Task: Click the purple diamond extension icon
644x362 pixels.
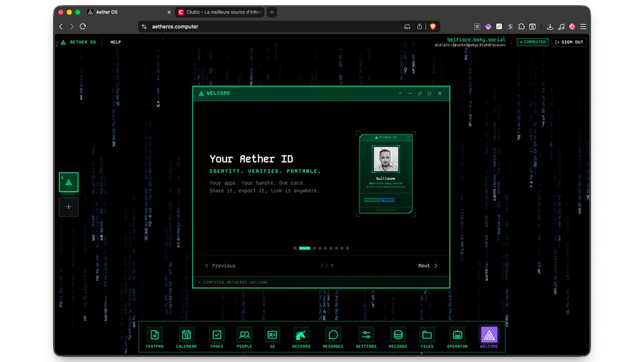Action: (x=488, y=26)
